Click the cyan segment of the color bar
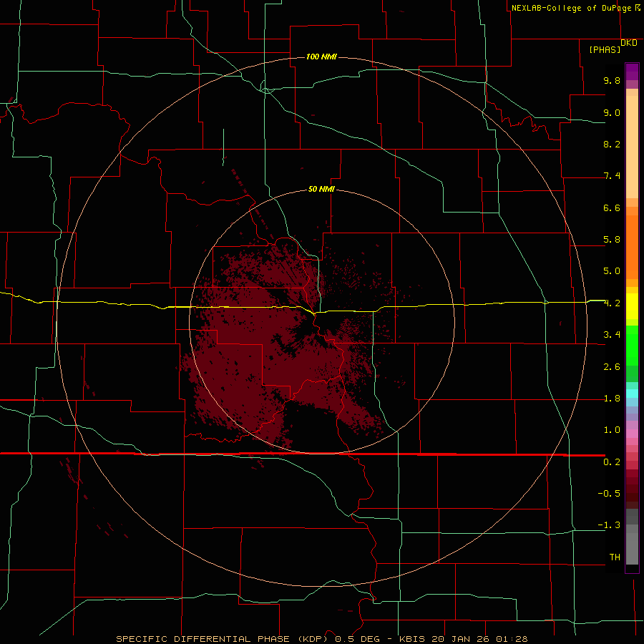 tap(632, 394)
